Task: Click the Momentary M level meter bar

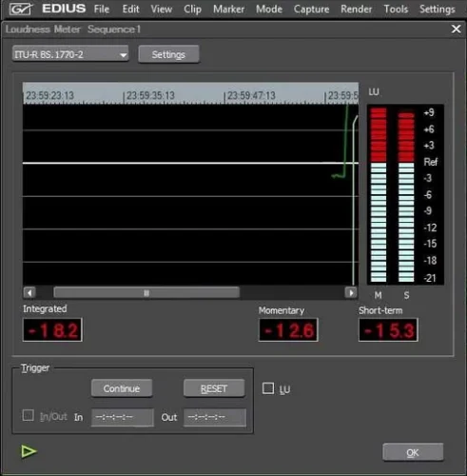Action: [379, 195]
